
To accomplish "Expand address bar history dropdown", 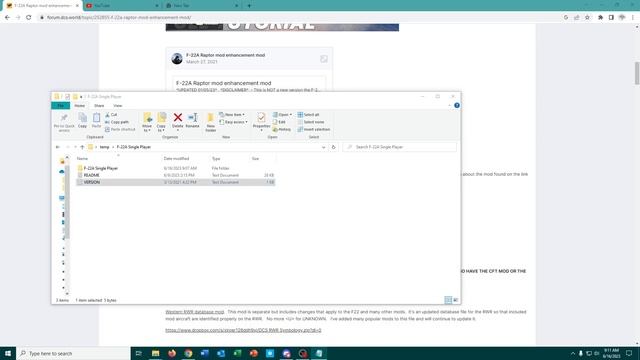I will click(x=323, y=147).
